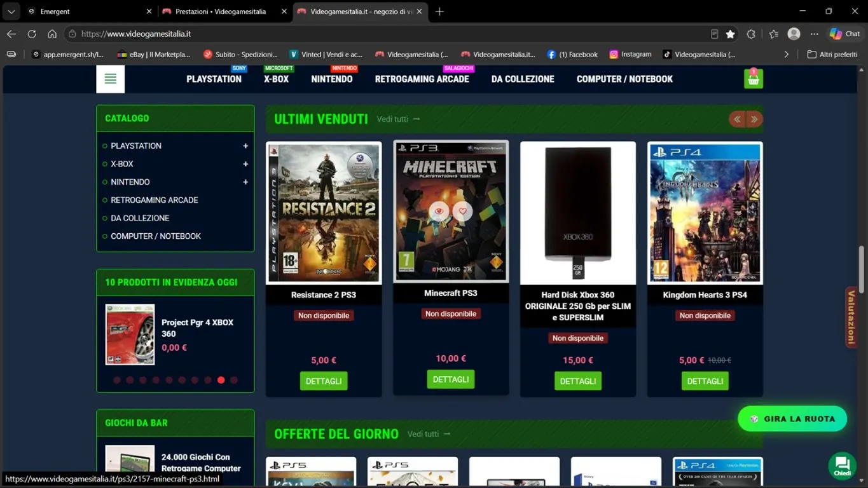
Task: Expand the PLAYSTATION catalog category
Action: (x=245, y=146)
